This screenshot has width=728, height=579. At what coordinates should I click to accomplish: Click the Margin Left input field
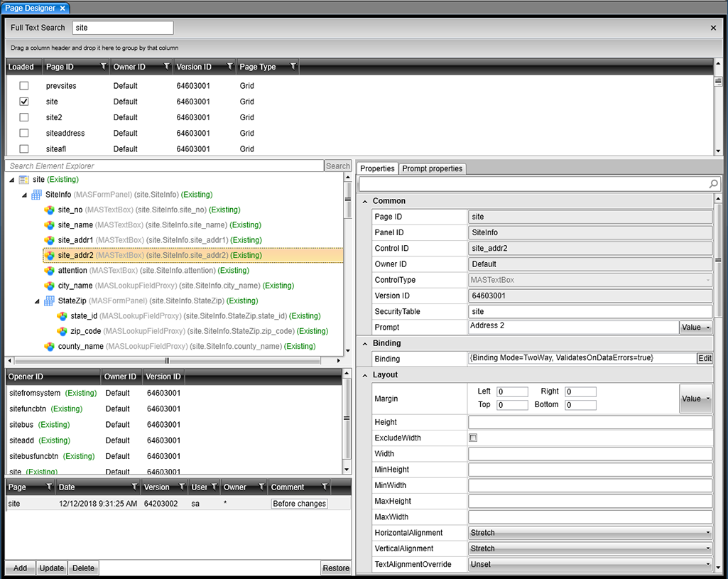[x=512, y=391]
